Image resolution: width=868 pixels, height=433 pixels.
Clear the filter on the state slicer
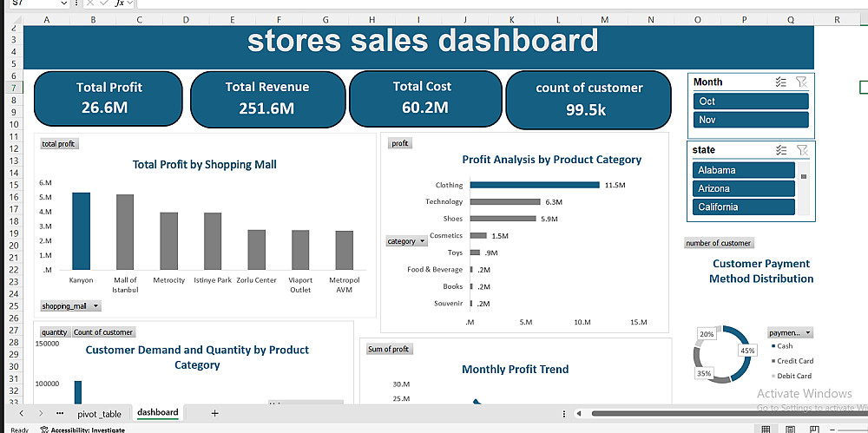coord(801,150)
